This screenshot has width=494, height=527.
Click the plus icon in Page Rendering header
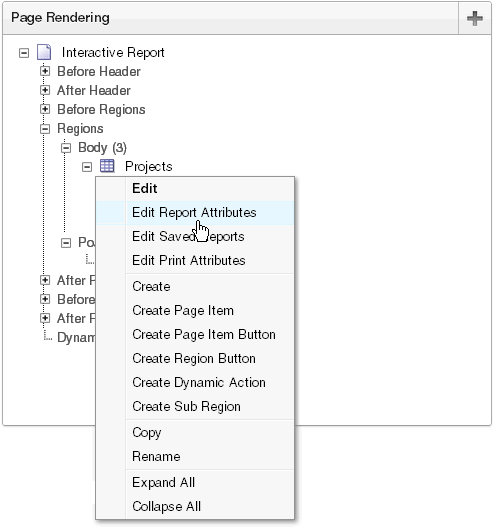pos(475,18)
